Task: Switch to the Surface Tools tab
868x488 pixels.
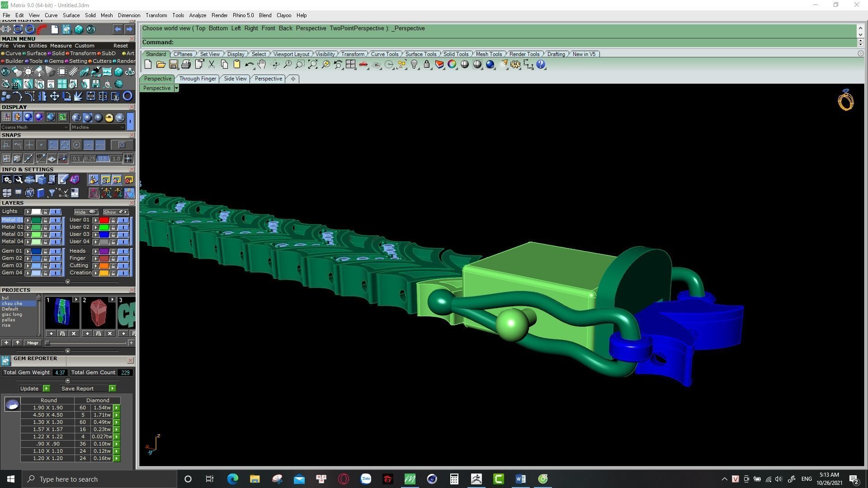Action: [420, 54]
